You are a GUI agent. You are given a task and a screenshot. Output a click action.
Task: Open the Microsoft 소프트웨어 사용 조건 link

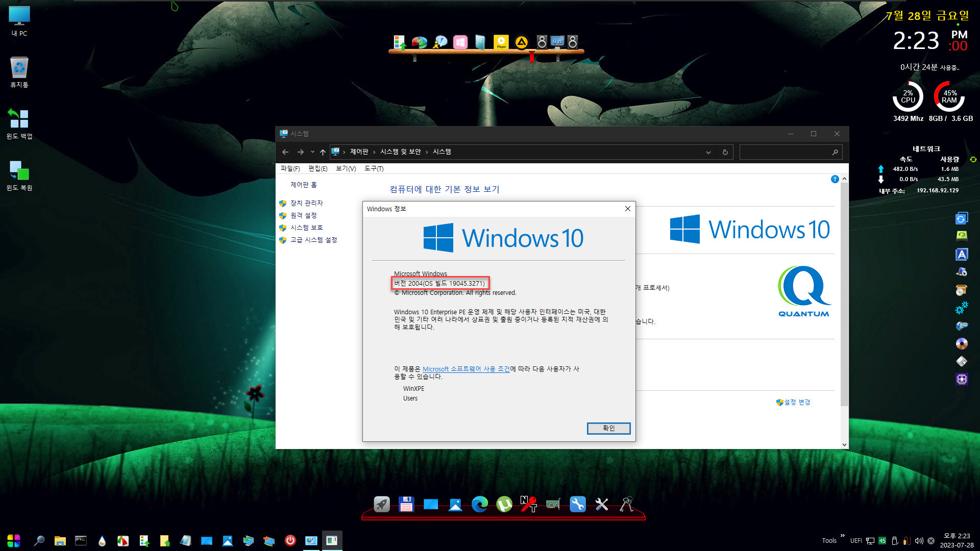coord(466,369)
